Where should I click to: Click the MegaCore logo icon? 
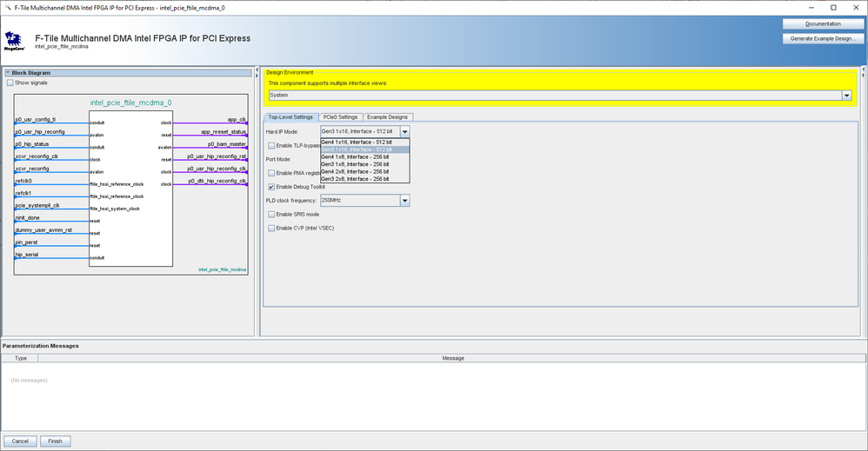pyautogui.click(x=13, y=41)
